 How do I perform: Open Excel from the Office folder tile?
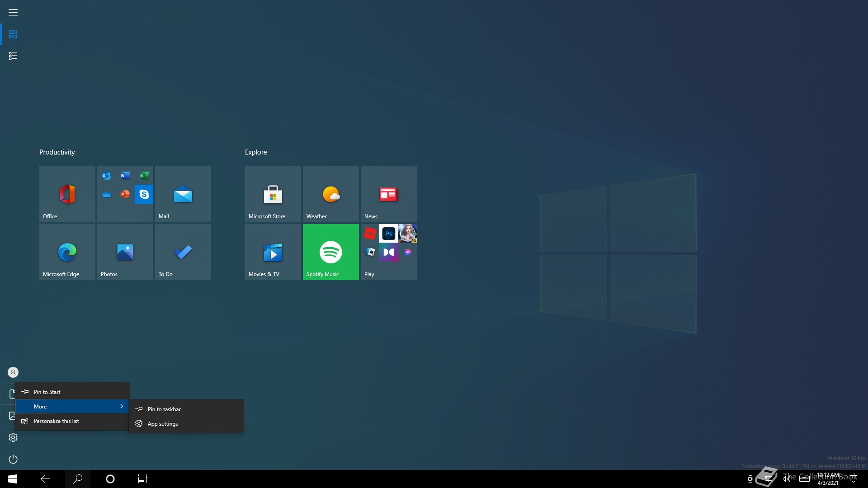[144, 176]
